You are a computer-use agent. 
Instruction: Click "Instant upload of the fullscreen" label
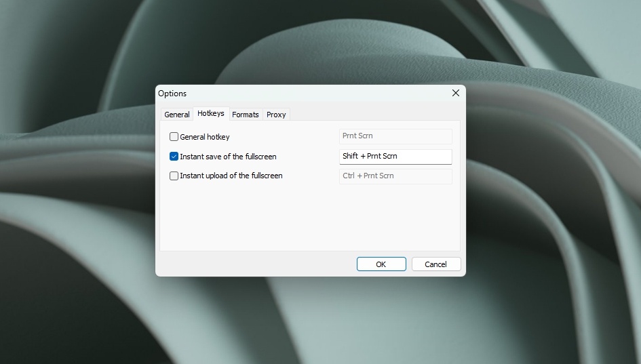tap(231, 176)
